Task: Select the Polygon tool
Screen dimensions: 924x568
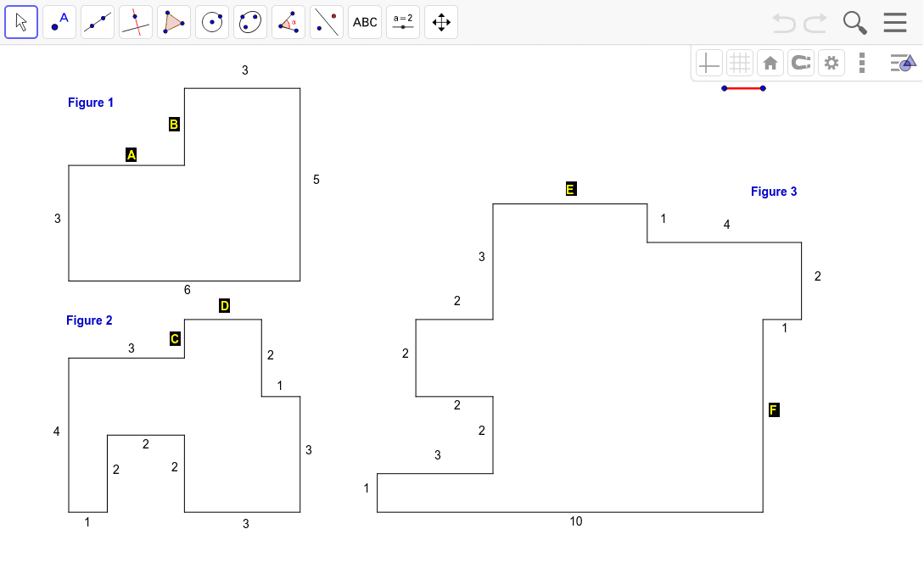Action: (x=174, y=22)
